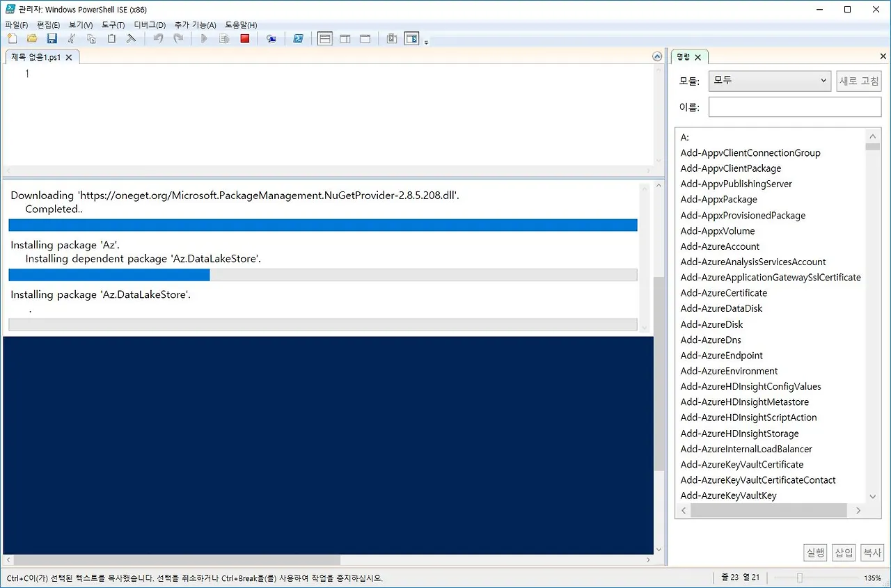Open the 파일(F) menu
This screenshot has width=891, height=588.
click(16, 25)
